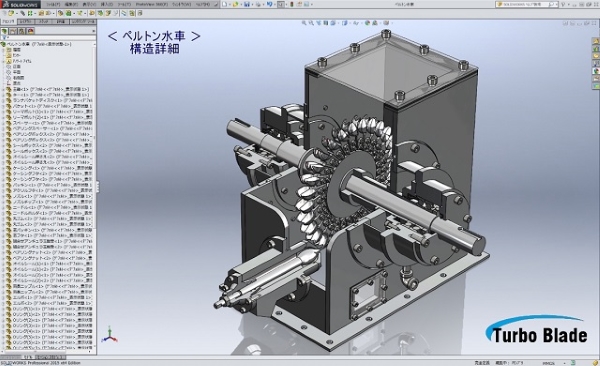This screenshot has width=600, height=366.
Task: Select the ペルトン水車 root assembly in the tree
Action: 39,44
